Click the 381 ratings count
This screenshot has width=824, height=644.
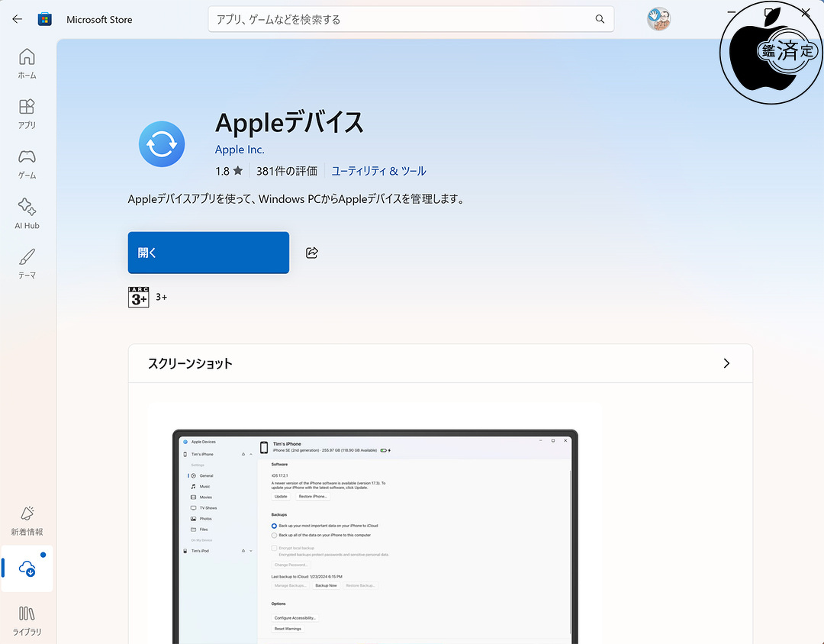point(287,171)
